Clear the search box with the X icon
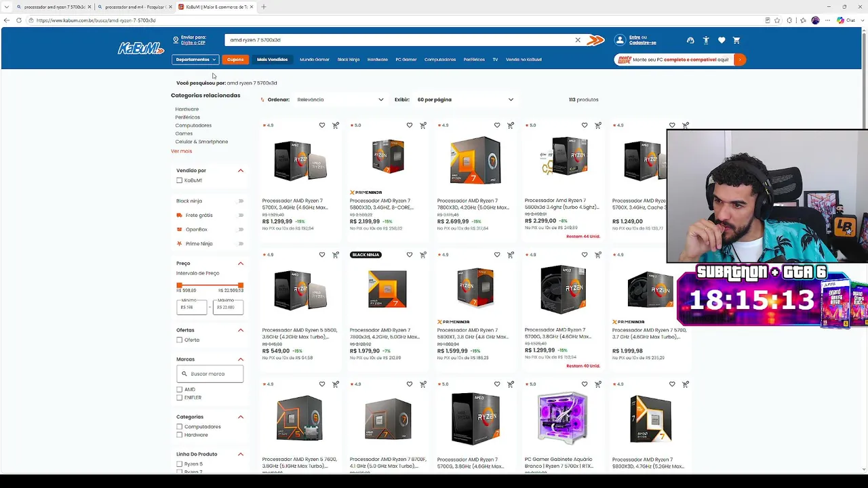Screen dimensions: 868x488 coord(578,40)
